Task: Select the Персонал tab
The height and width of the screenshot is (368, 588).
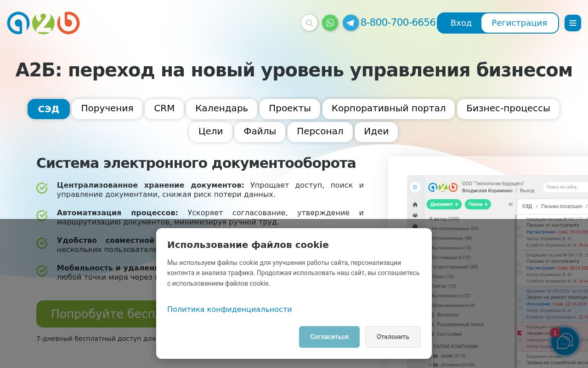Action: point(320,132)
